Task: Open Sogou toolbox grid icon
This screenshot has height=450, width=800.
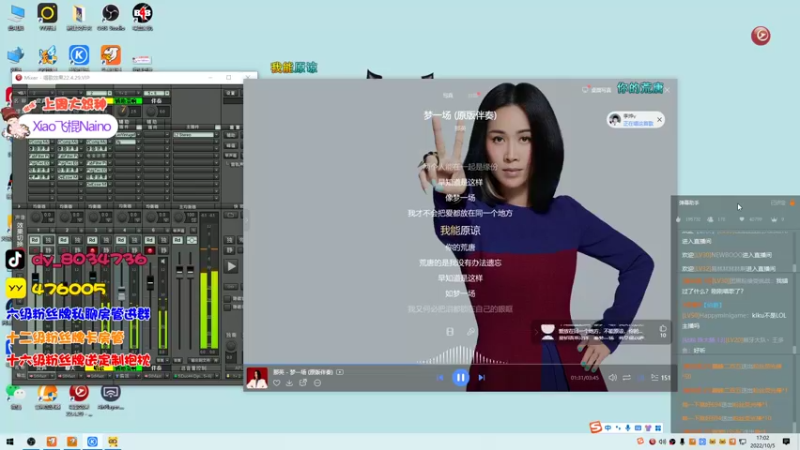Action: point(658,428)
